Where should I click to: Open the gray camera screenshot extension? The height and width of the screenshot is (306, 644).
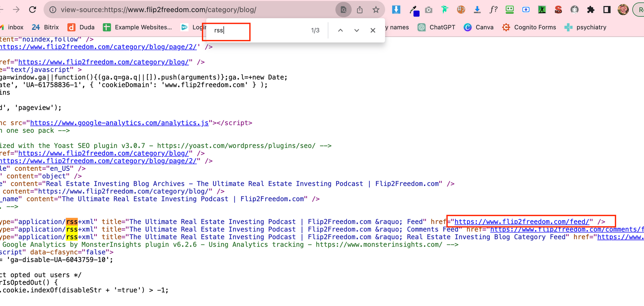coord(429,10)
